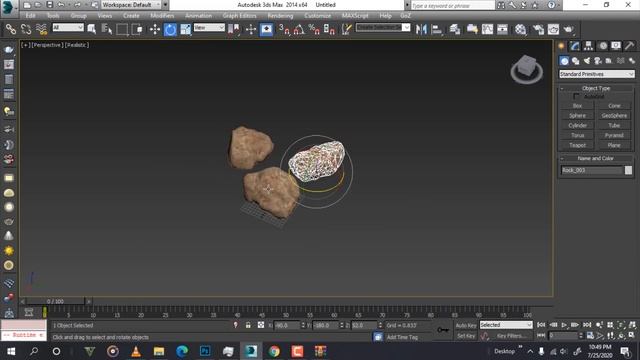Open the Edit menu
This screenshot has width=640, height=360.
(x=31, y=16)
